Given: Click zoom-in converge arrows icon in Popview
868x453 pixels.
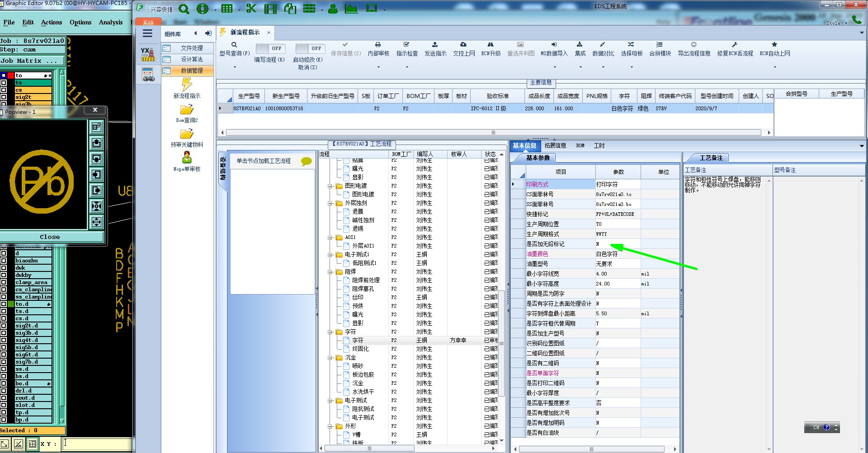Looking at the screenshot, I should (x=96, y=206).
